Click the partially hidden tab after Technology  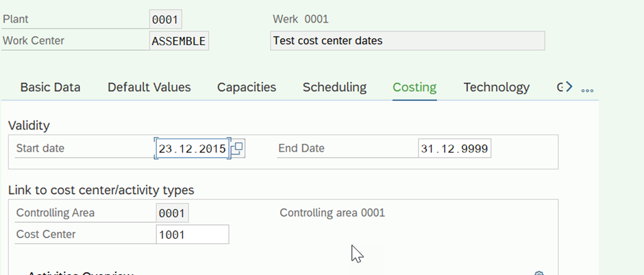[x=560, y=87]
